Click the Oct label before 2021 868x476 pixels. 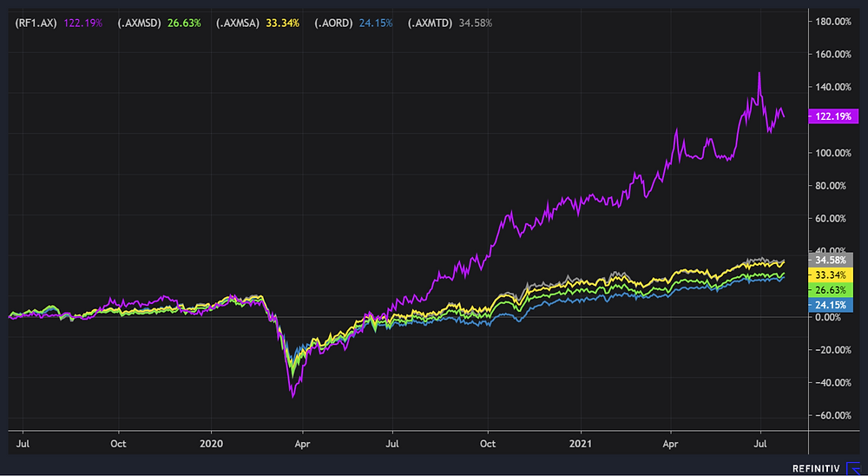tap(488, 444)
